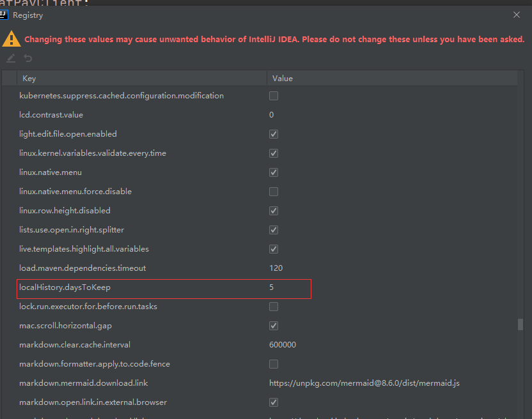The image size is (532, 419).
Task: Click the yellow warning triangle icon
Action: [12, 39]
